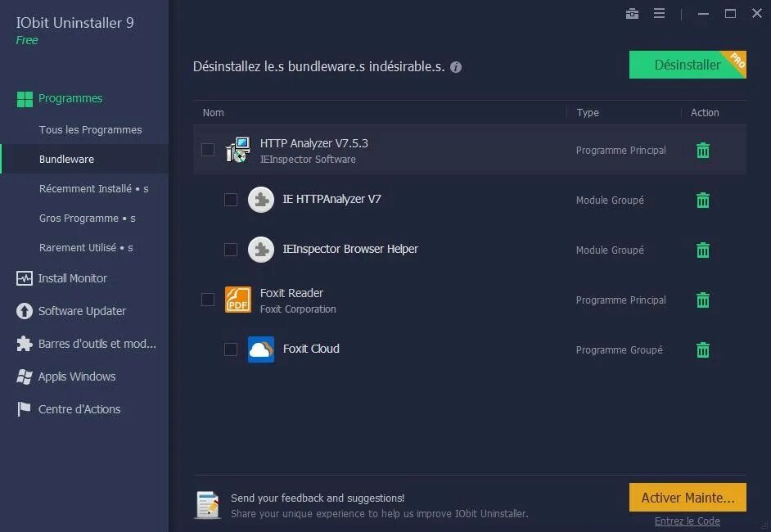The image size is (771, 532).
Task: Click Send your feedback and suggestions
Action: pyautogui.click(x=318, y=498)
